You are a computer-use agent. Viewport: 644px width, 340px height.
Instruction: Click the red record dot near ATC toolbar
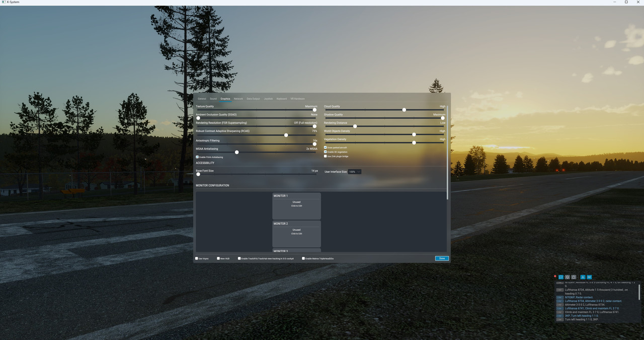555,276
